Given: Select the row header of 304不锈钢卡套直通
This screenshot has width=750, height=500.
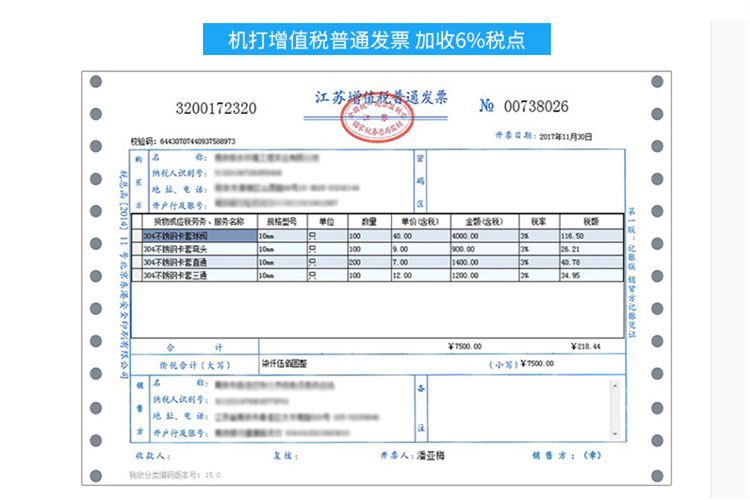Looking at the screenshot, I should coord(137,262).
